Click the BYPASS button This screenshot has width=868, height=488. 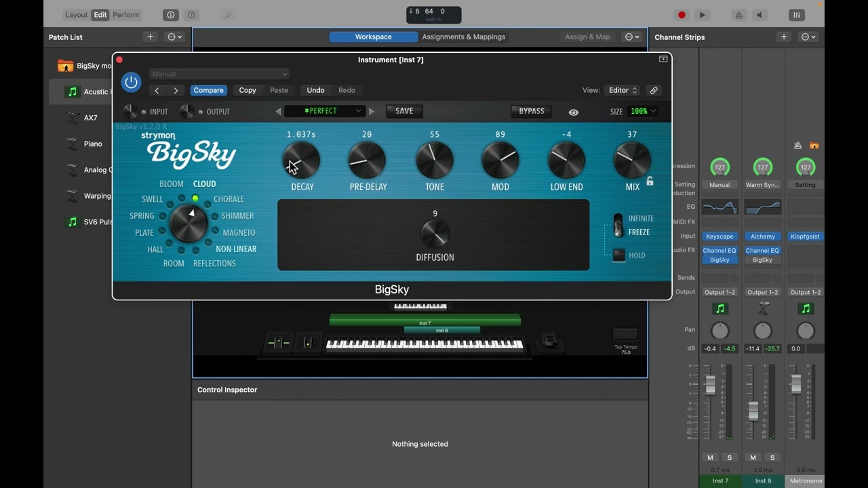pyautogui.click(x=532, y=111)
